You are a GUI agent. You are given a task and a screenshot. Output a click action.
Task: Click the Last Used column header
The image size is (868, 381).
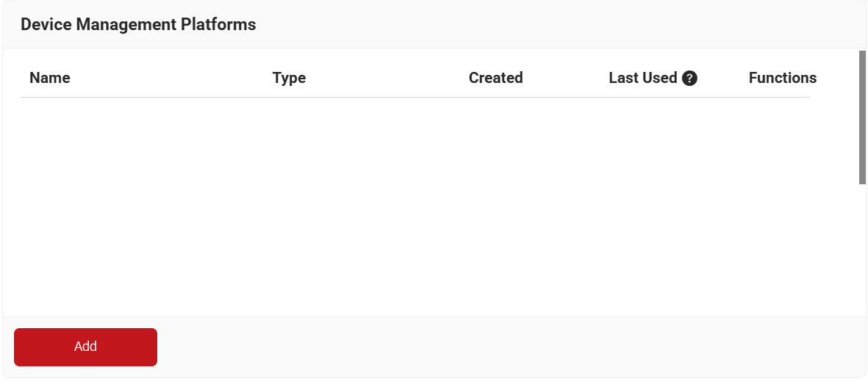pos(642,78)
